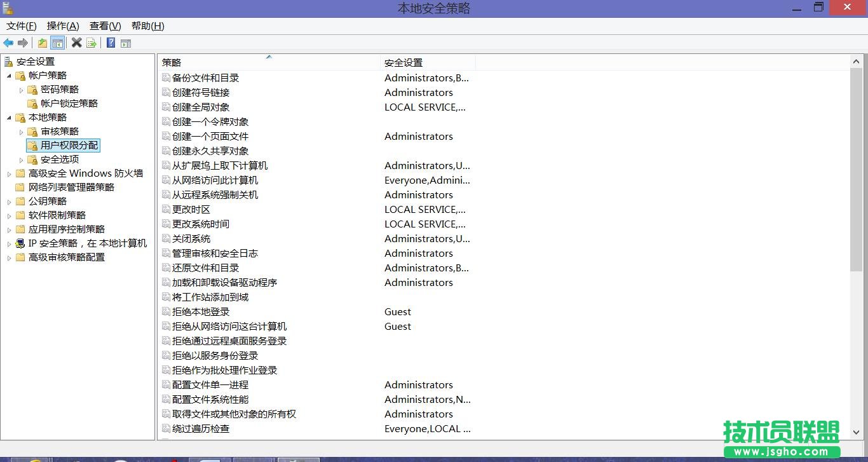868x462 pixels.
Task: Expand the 公钥策略 tree node
Action: tap(9, 201)
